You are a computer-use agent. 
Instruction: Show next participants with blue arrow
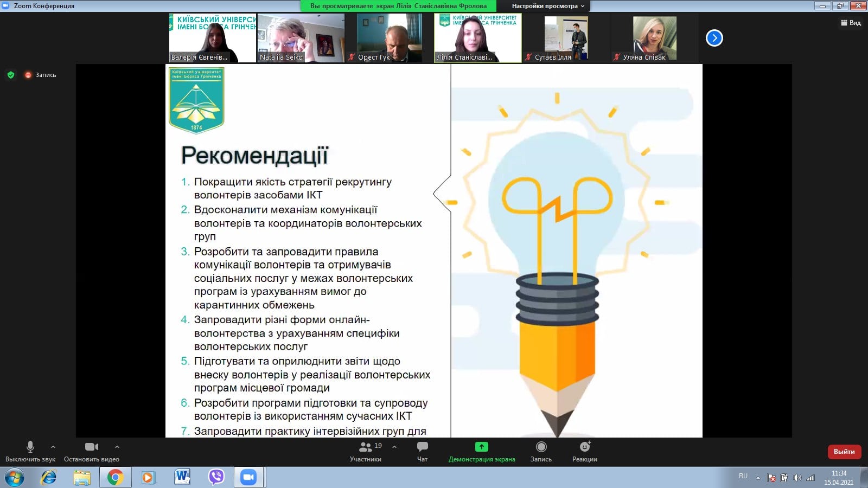pyautogui.click(x=714, y=38)
